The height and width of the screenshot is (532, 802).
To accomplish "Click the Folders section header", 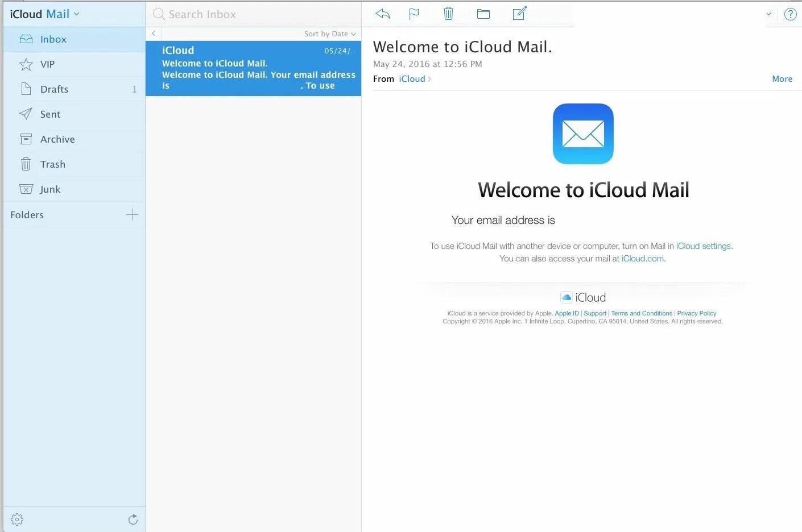I will [27, 215].
